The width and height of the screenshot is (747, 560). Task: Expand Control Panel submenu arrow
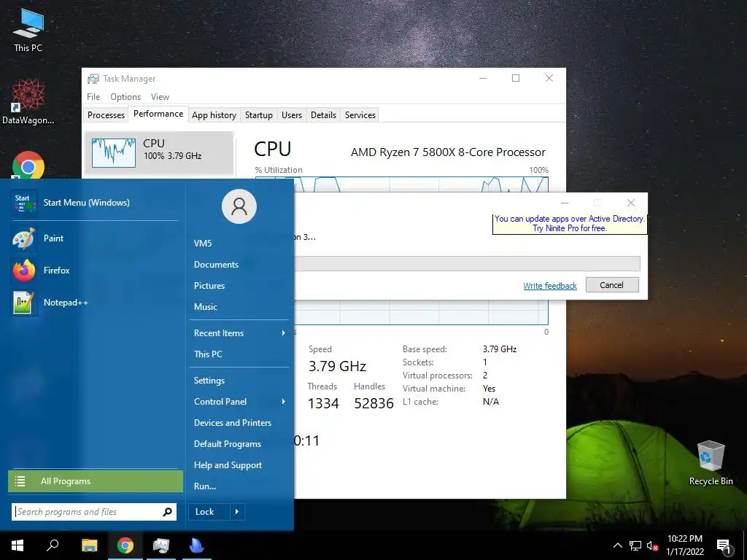[284, 402]
